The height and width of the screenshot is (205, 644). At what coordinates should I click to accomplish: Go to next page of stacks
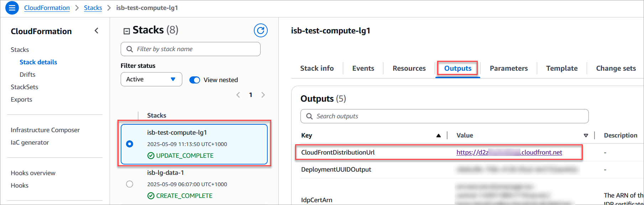(263, 95)
